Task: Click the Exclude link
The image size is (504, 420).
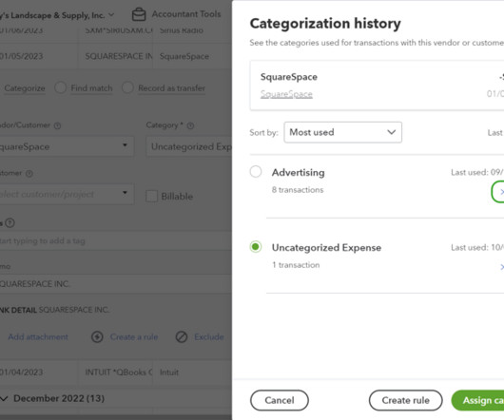Action: (x=209, y=336)
